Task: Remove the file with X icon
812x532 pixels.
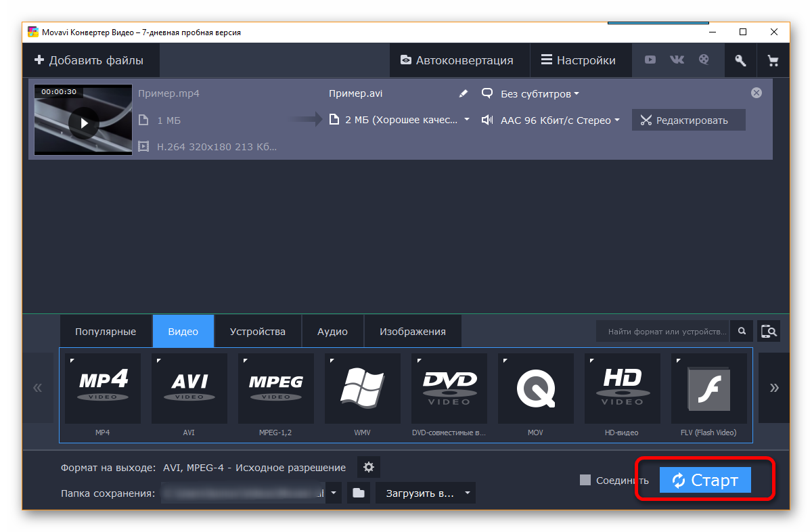Action: [x=757, y=93]
